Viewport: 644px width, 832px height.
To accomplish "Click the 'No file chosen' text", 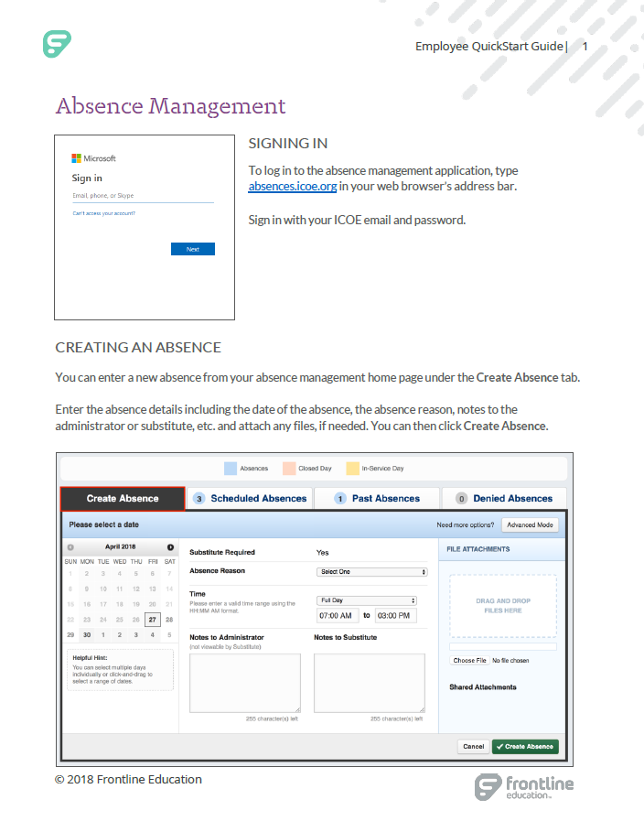I will 510,661.
